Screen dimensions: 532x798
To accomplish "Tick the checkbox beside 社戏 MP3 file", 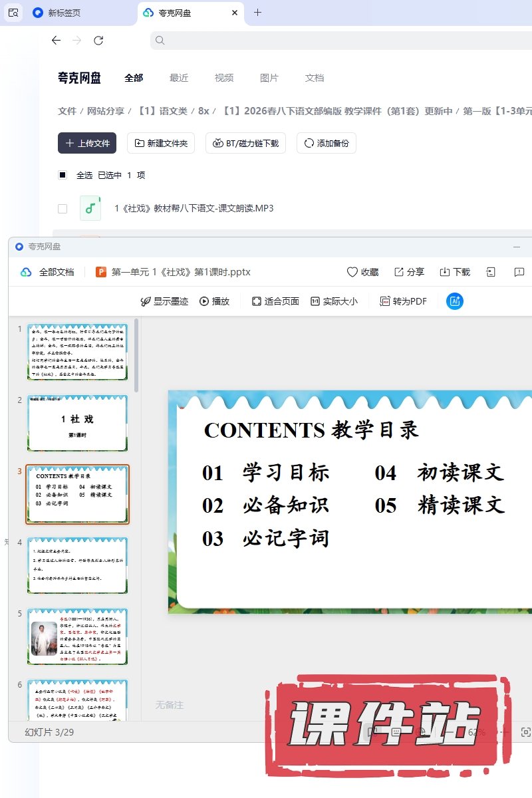I will (63, 209).
